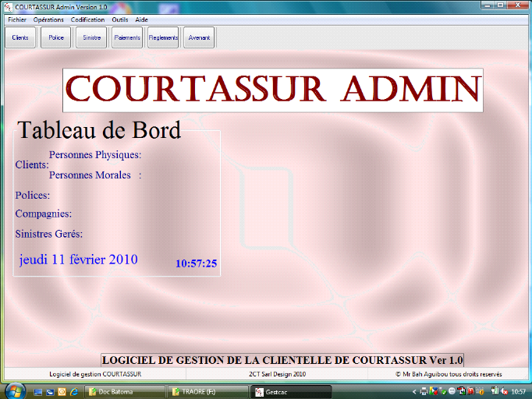
Task: Click the Personnes Physiques label
Action: 95,154
